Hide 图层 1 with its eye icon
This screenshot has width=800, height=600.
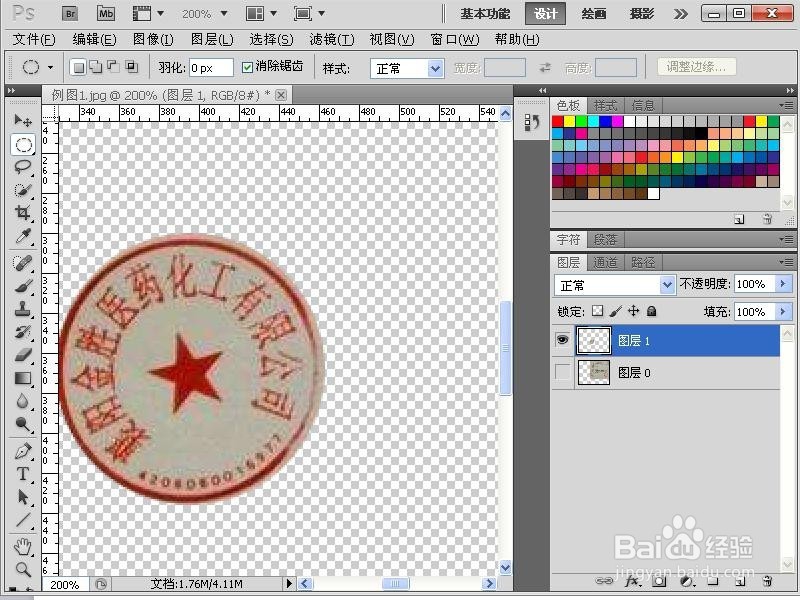tap(562, 340)
